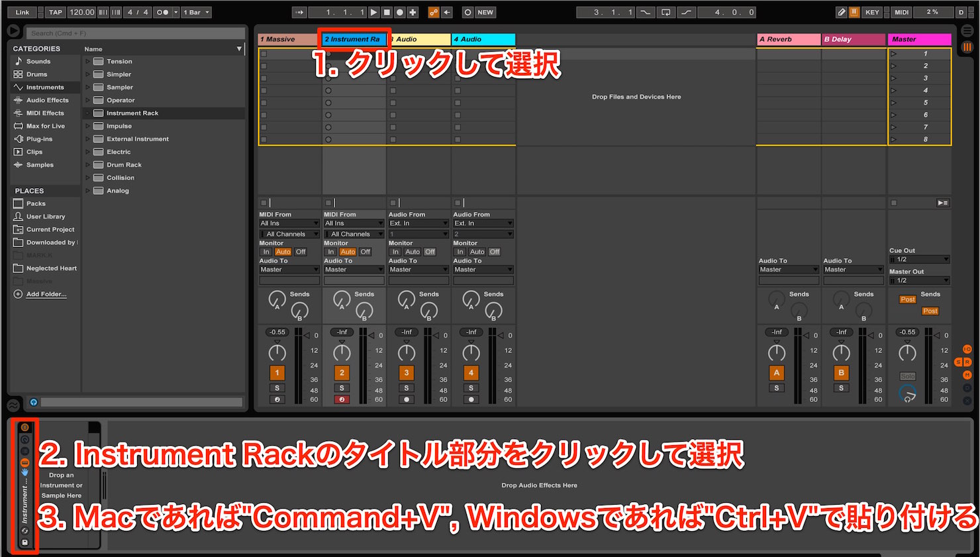Viewport: 980px width, 557px height.
Task: Toggle the MIDI map mode button
Action: (902, 12)
